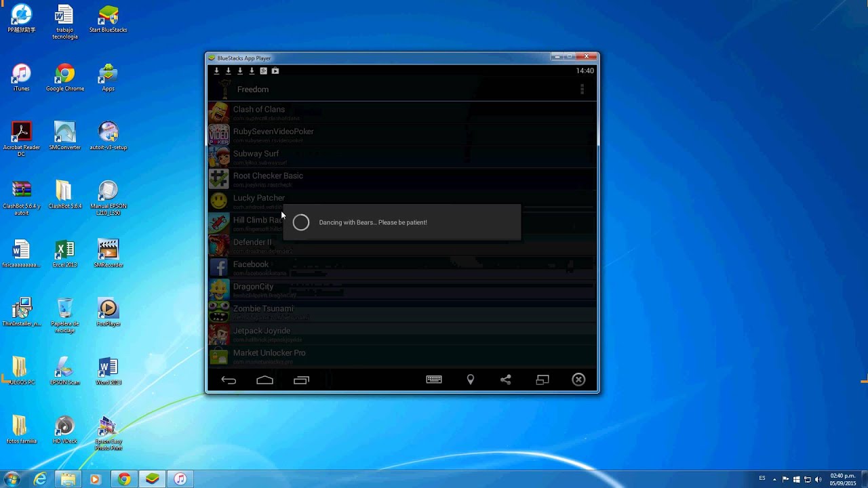Open the Freedom overflow menu (three dots)

pyautogui.click(x=582, y=89)
